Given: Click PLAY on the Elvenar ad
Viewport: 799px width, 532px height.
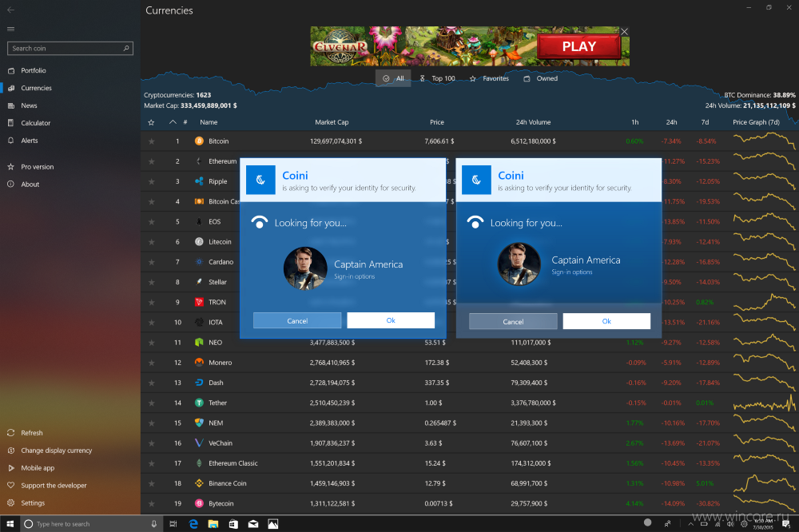Looking at the screenshot, I should click(578, 46).
